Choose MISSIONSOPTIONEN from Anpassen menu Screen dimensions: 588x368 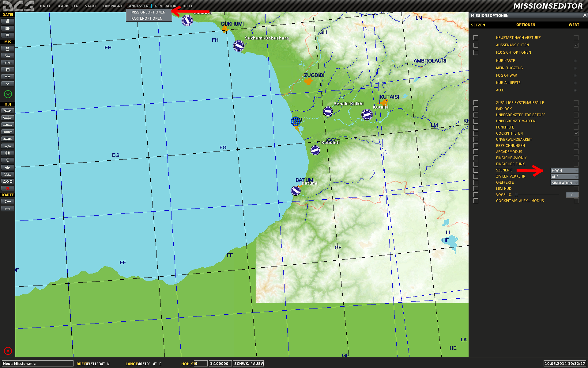pos(149,12)
